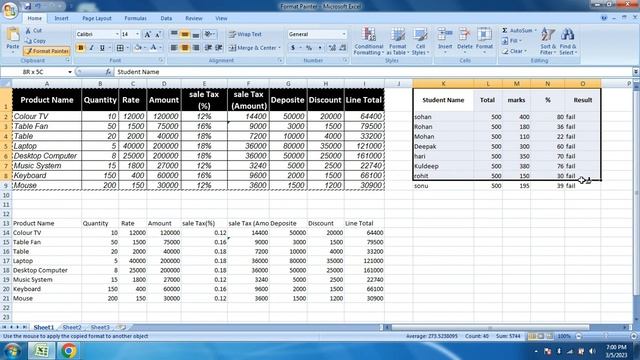Screen dimensions: 640x360
Task: Click Sort & Filter button
Action: [548, 41]
